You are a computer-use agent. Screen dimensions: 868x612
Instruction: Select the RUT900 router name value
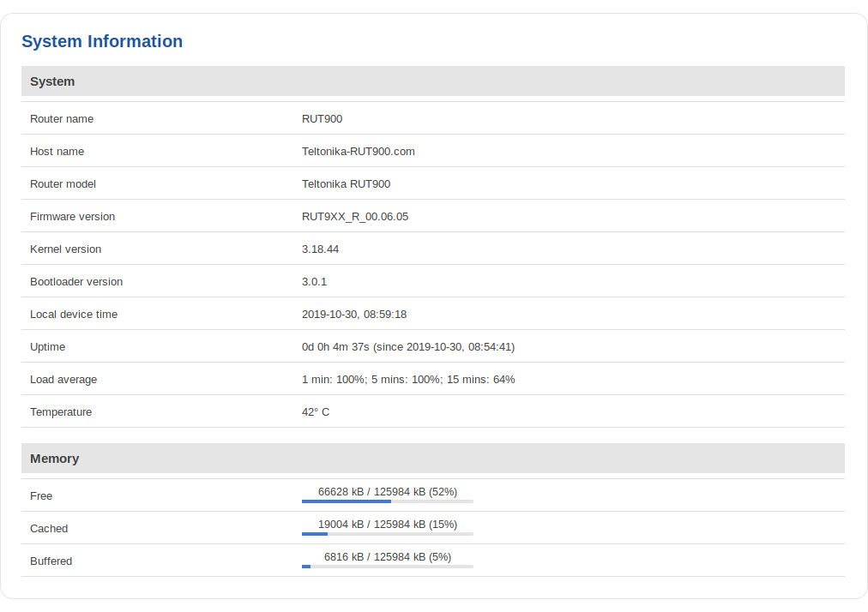coord(322,119)
